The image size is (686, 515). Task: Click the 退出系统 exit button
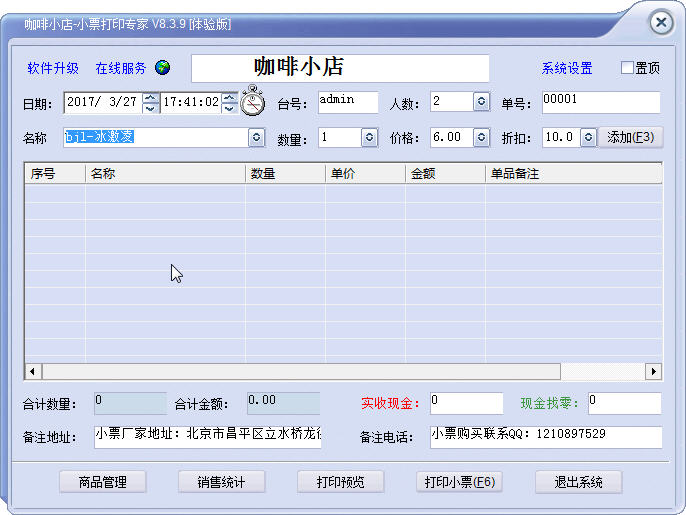(578, 482)
